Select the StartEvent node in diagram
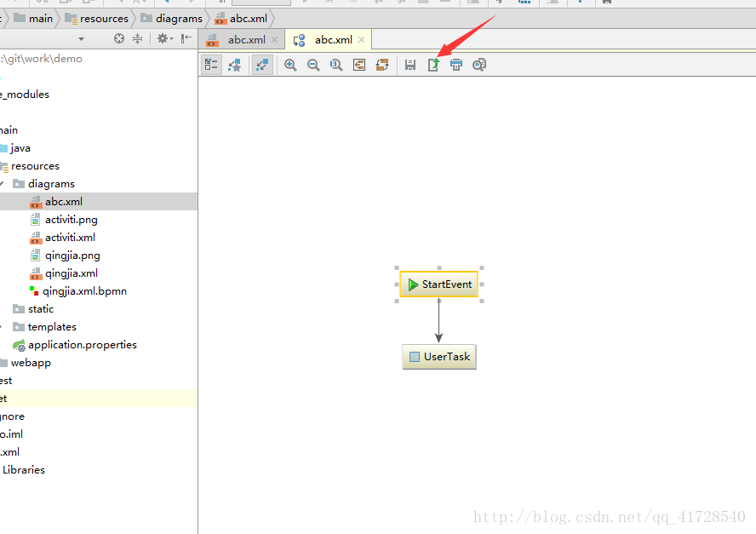Screen dimensions: 756x534 [x=438, y=284]
